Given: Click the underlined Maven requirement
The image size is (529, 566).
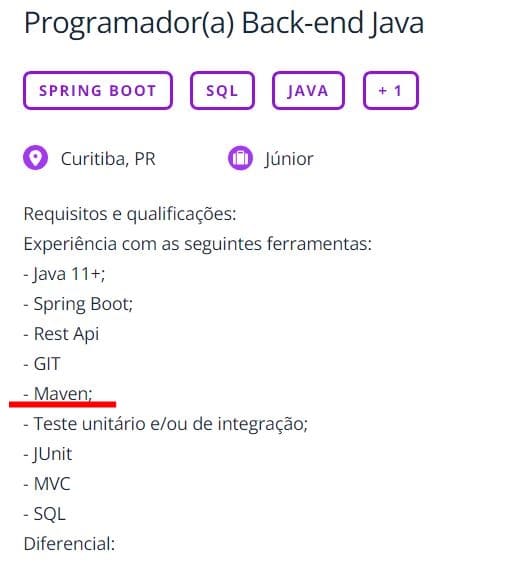Looking at the screenshot, I should point(58,394).
